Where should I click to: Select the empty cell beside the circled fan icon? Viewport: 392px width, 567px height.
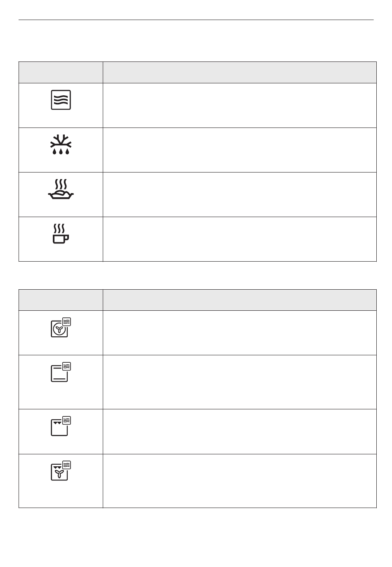(x=240, y=333)
